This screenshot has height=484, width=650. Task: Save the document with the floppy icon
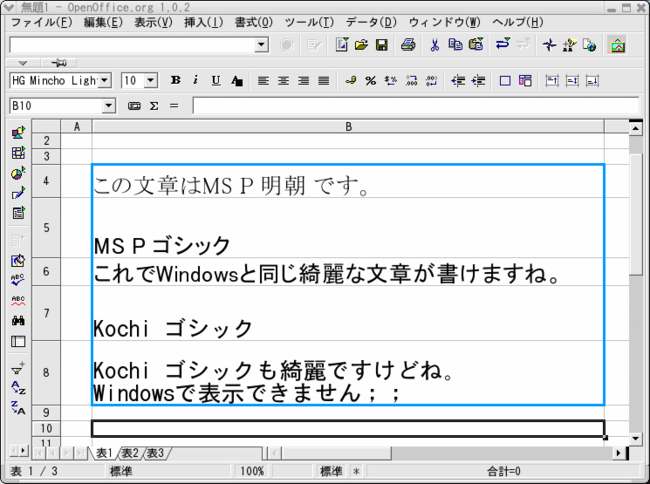[x=381, y=45]
